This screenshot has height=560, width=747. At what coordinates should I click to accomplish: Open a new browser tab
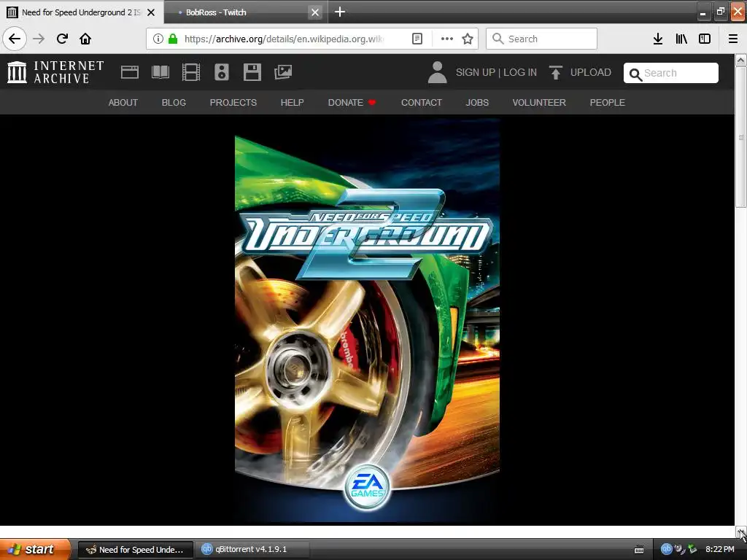click(340, 12)
